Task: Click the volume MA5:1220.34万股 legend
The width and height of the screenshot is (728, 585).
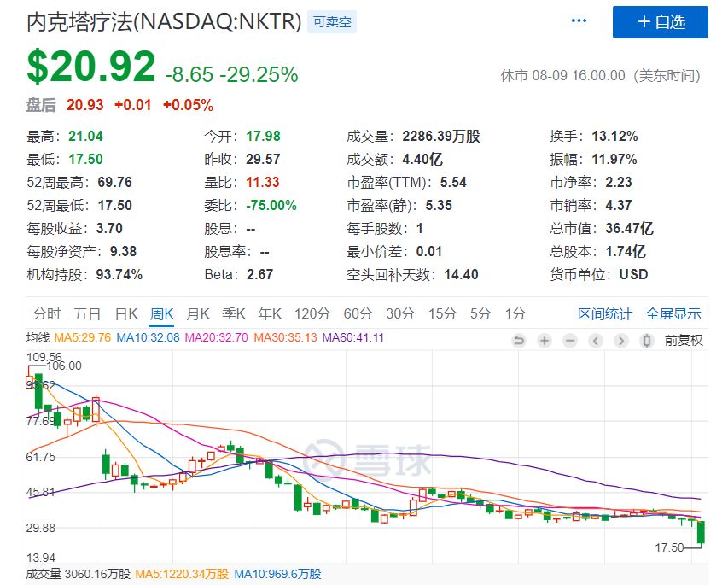Action: click(x=182, y=574)
